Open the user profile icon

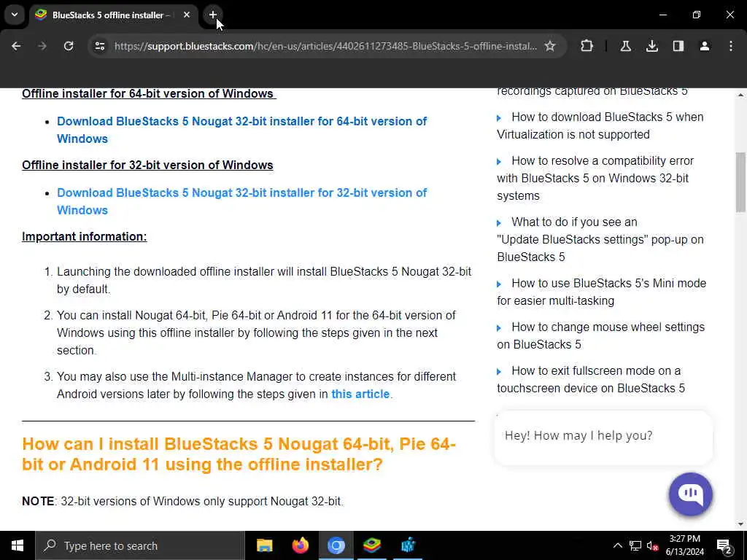tap(705, 46)
